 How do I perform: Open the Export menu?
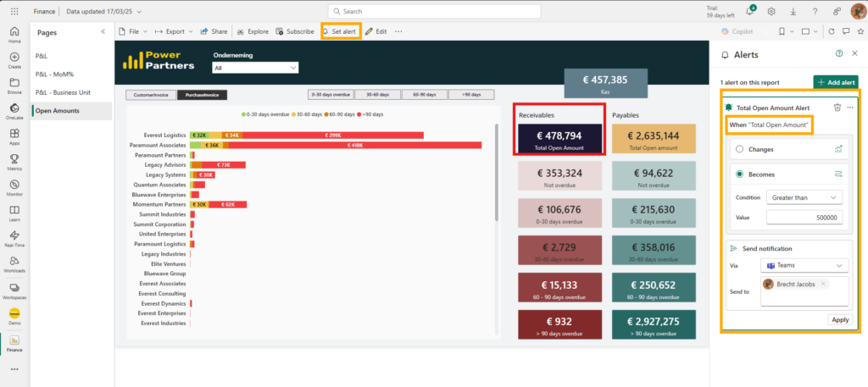[x=174, y=31]
